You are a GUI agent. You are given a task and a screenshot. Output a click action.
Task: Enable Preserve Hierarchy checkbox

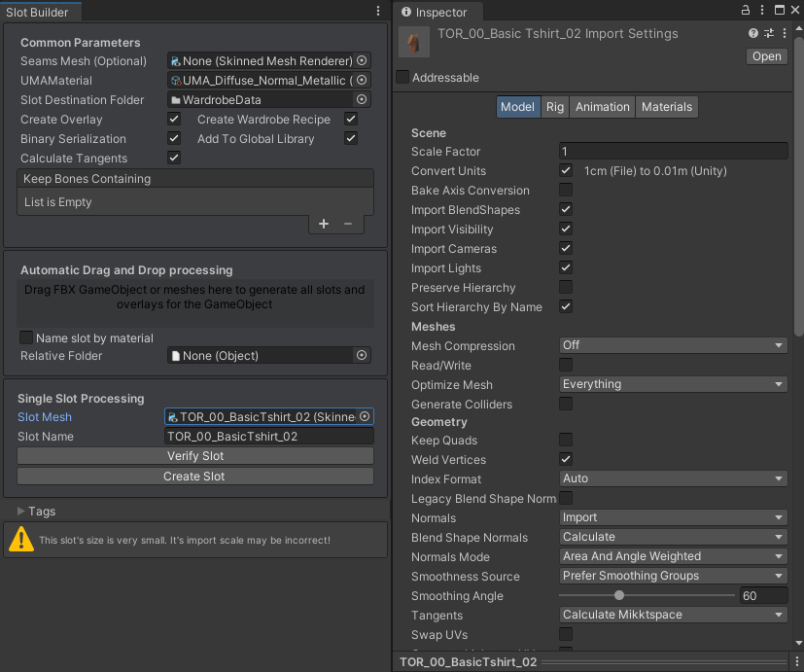566,287
